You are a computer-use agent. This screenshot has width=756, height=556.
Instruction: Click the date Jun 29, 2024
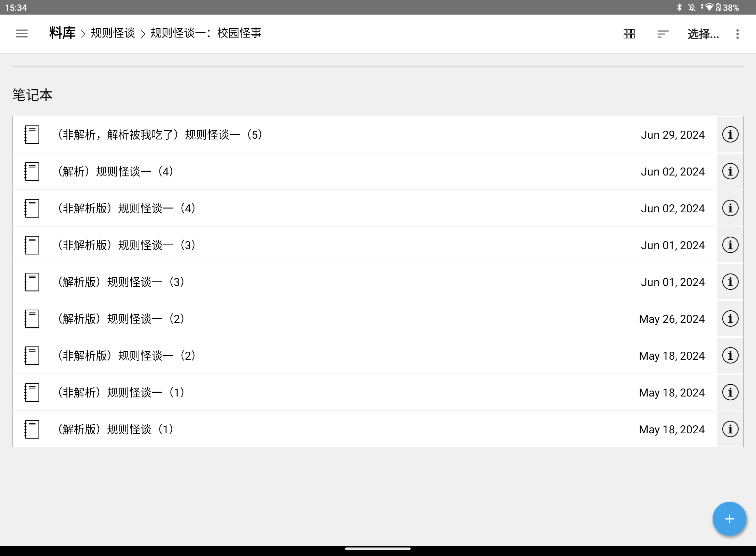click(673, 135)
